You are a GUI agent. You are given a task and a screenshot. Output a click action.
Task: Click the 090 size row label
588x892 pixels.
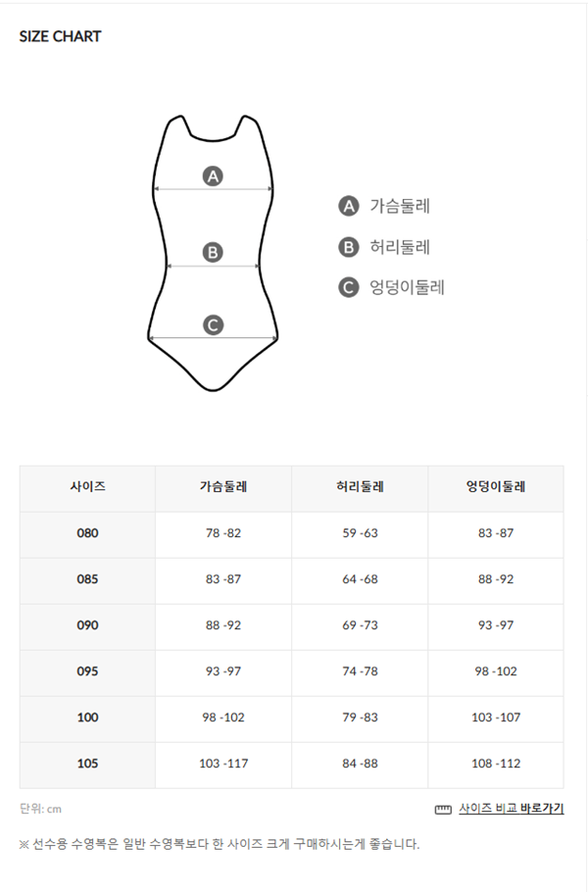87,625
